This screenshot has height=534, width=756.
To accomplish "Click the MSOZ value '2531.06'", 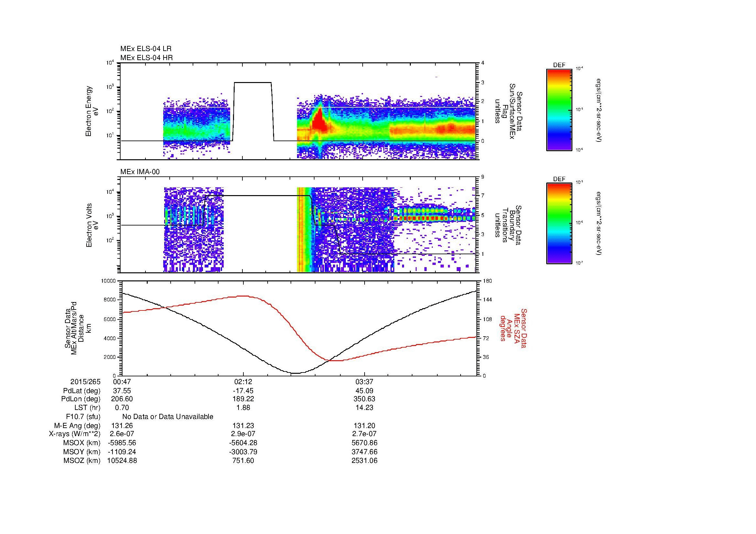I will (364, 461).
